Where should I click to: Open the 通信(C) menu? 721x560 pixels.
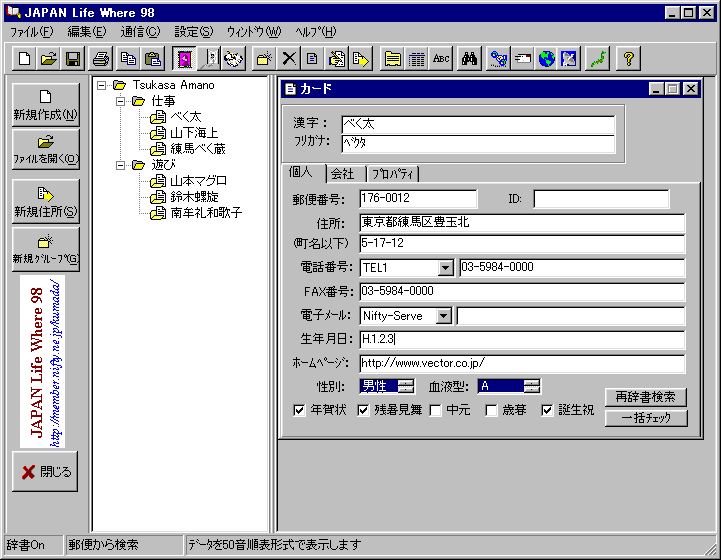click(140, 32)
